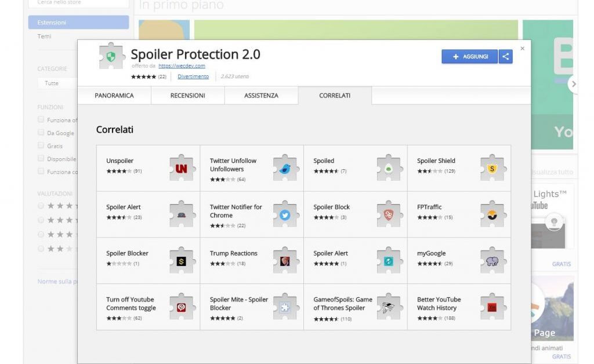Select the two-star rating radio button
This screenshot has width=594, height=364.
coord(41,249)
